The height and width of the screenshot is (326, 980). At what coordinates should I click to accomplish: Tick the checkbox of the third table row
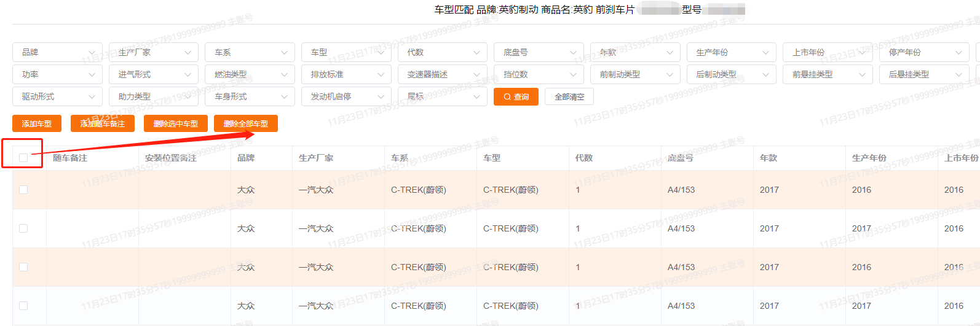click(x=23, y=267)
